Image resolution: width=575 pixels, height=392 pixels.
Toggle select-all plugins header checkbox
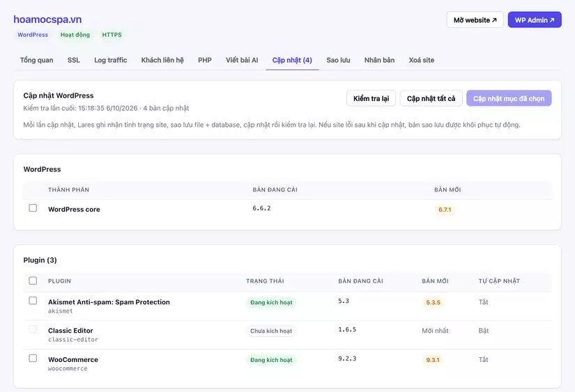pyautogui.click(x=33, y=281)
